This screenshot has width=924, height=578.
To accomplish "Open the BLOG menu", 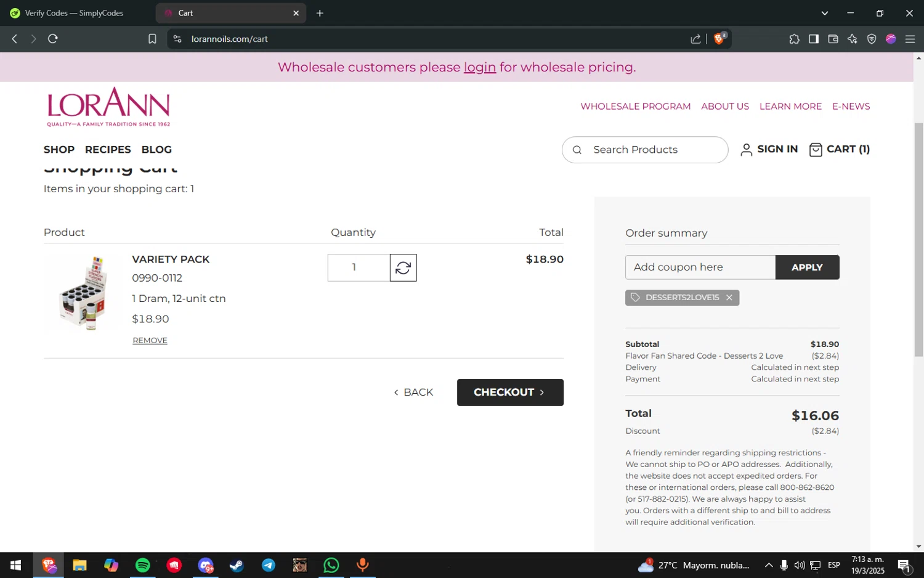I will (156, 150).
